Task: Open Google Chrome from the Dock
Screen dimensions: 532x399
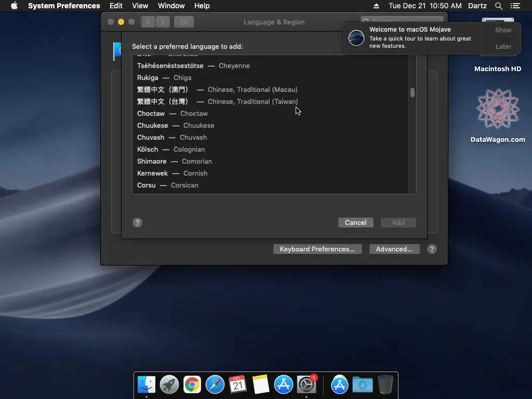Action: (x=192, y=384)
